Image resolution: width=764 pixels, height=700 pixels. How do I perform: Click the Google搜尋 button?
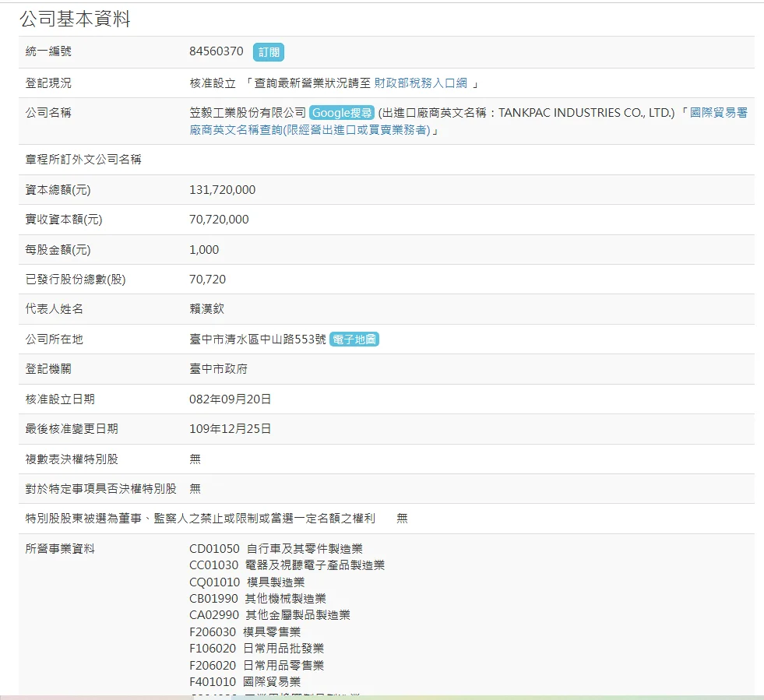tap(342, 113)
